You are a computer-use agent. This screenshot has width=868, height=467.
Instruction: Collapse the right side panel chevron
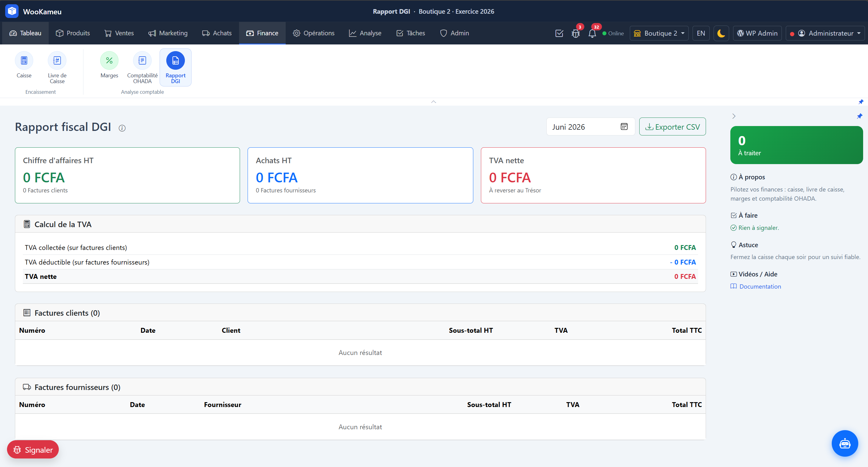(x=734, y=116)
